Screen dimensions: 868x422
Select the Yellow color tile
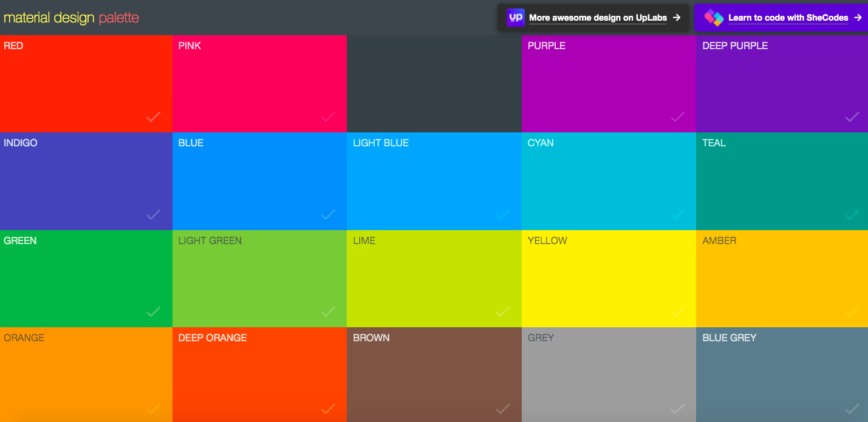click(609, 279)
